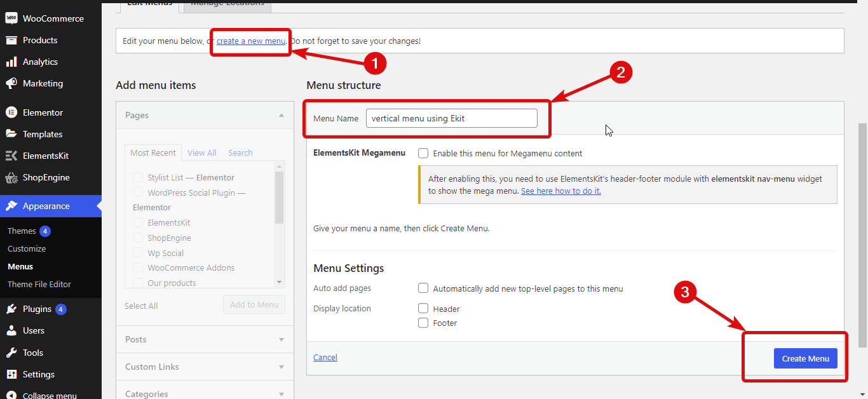The image size is (868, 399).
Task: Click the pages list scroll down arrow
Action: (279, 281)
